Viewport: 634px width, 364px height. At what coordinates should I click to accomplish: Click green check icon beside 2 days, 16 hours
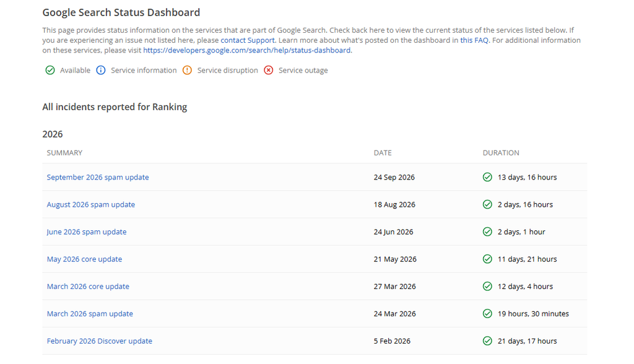488,205
